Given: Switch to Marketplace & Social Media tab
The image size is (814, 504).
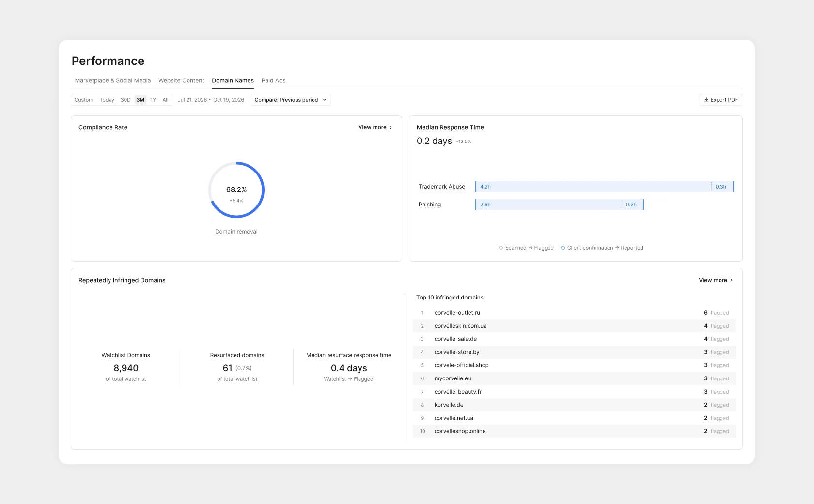Looking at the screenshot, I should click(112, 80).
